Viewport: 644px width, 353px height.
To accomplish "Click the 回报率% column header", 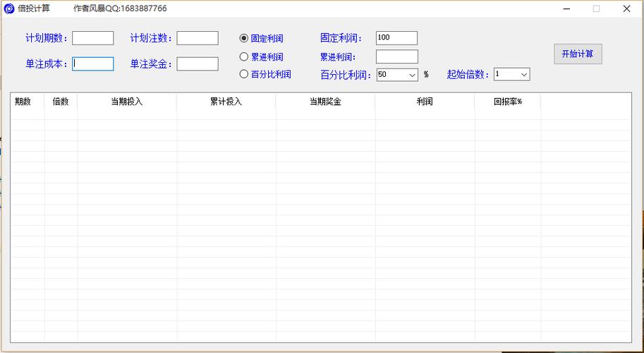I will point(508,102).
